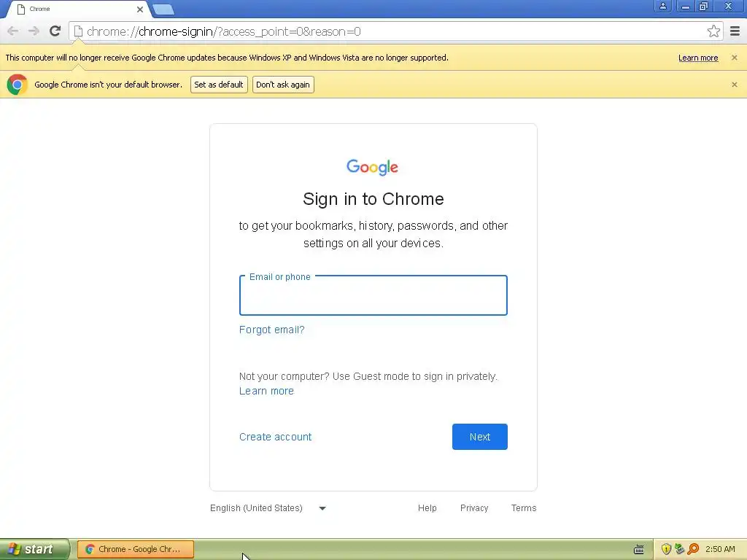Screen dimensions: 747x560
Task: Focus the address bar URL
Action: pos(224,31)
